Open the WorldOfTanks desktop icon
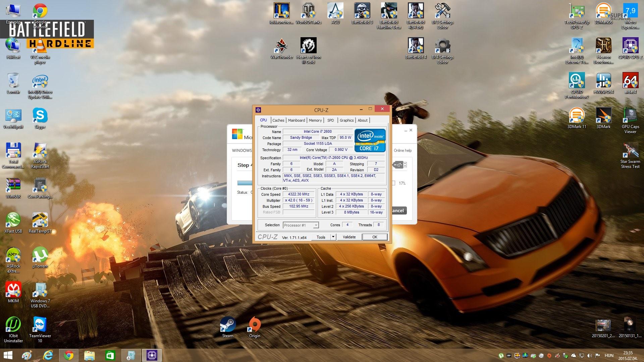Screen dimensions: 644x362 pyautogui.click(x=309, y=14)
